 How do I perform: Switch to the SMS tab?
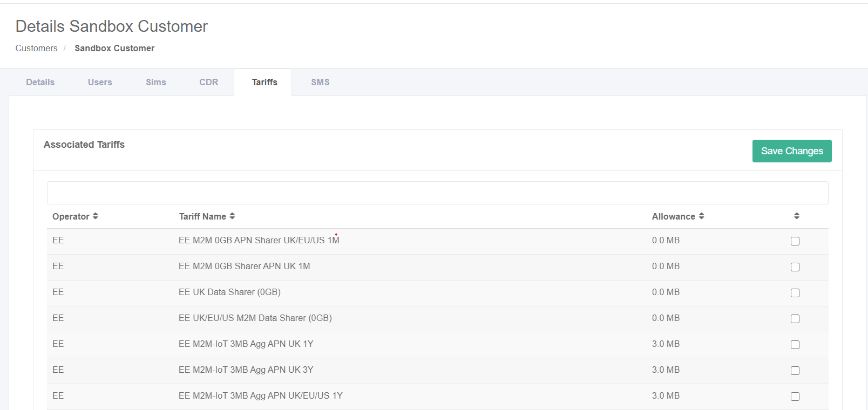(x=320, y=82)
